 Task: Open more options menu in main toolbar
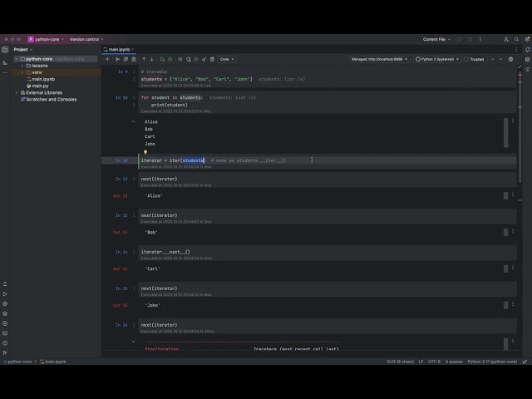(x=480, y=39)
